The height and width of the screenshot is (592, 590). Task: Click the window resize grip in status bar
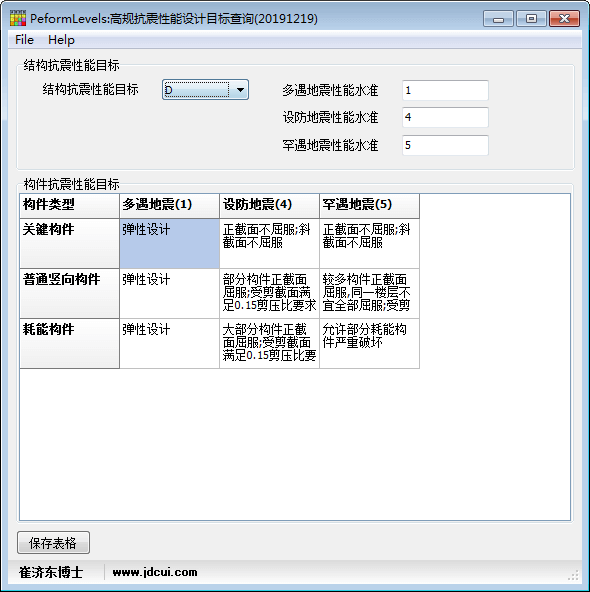pyautogui.click(x=573, y=575)
